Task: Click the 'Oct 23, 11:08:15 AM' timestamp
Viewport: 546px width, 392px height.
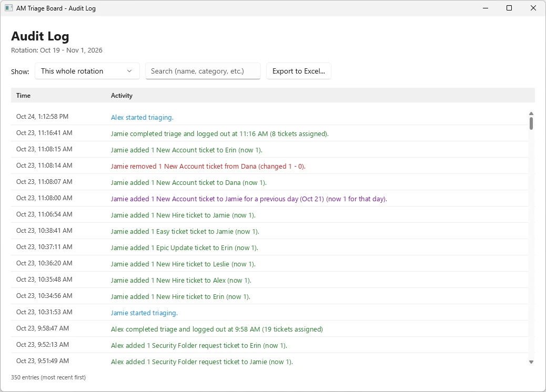Action: (x=44, y=149)
